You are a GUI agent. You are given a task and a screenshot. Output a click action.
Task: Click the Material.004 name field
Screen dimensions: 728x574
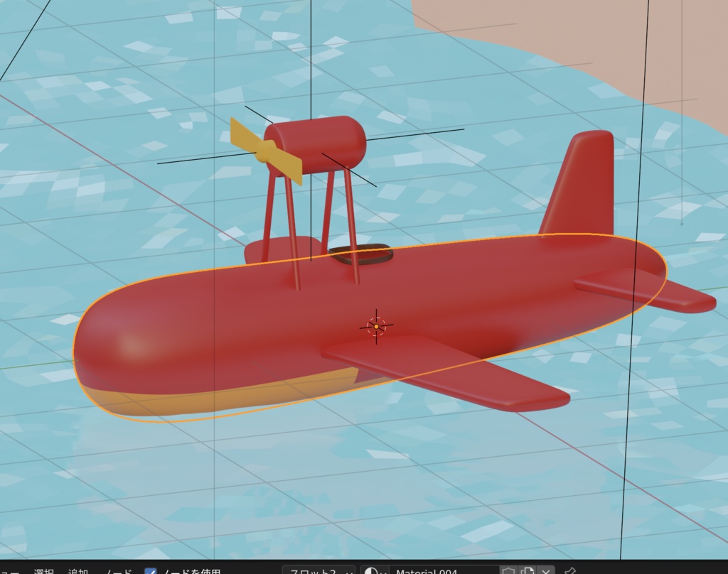pos(444,570)
